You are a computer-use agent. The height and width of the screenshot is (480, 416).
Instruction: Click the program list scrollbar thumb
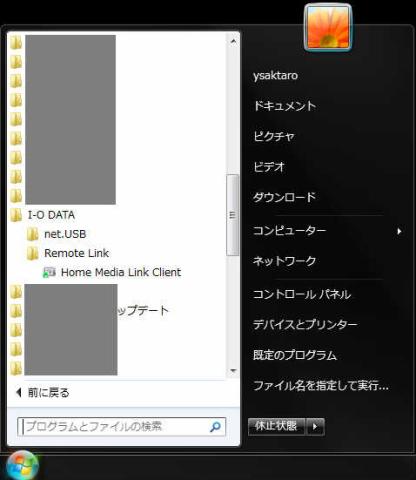point(233,215)
